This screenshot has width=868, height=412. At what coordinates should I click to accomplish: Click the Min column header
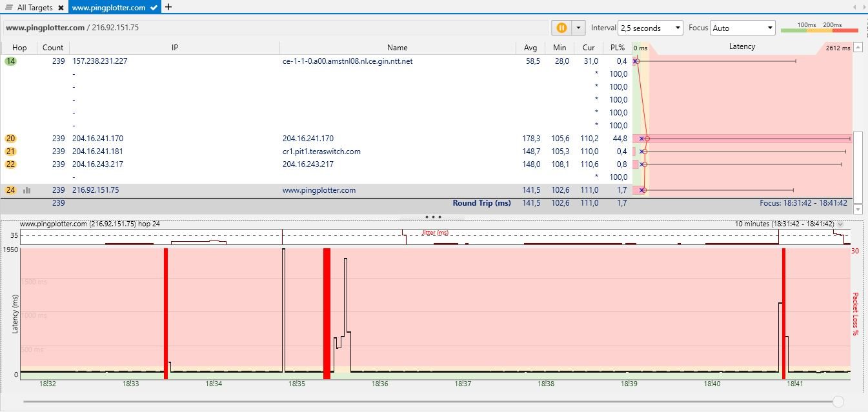tap(560, 47)
